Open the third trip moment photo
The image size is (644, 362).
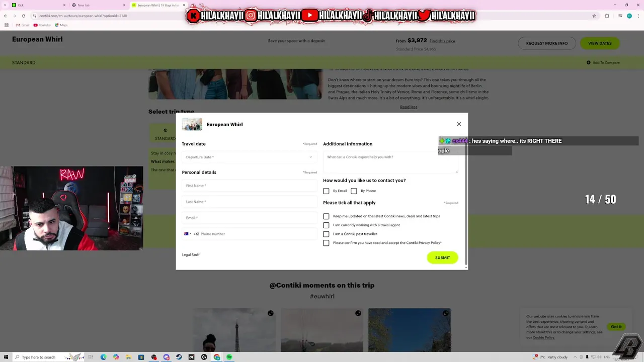(410, 330)
